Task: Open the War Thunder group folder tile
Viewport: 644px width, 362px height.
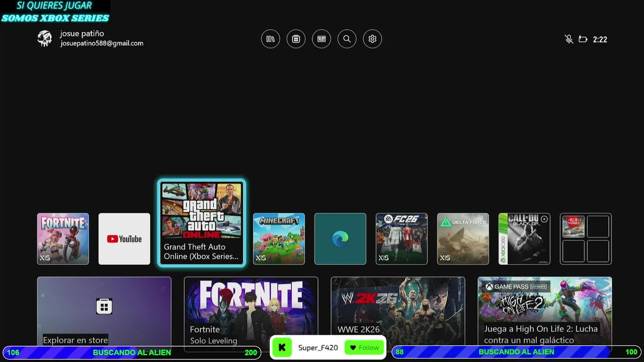Action: 586,239
